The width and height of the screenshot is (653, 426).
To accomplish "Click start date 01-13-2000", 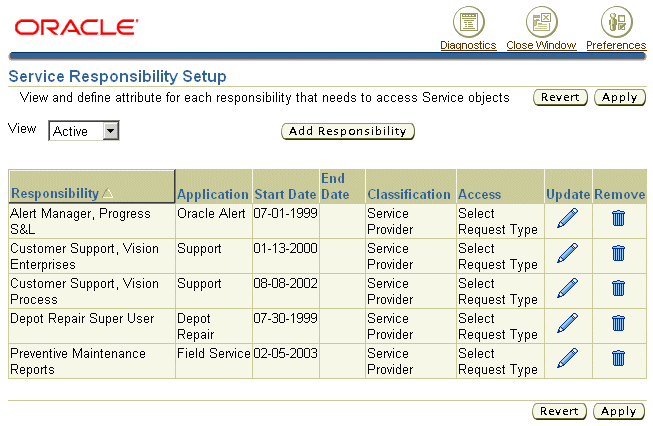I will tap(286, 249).
